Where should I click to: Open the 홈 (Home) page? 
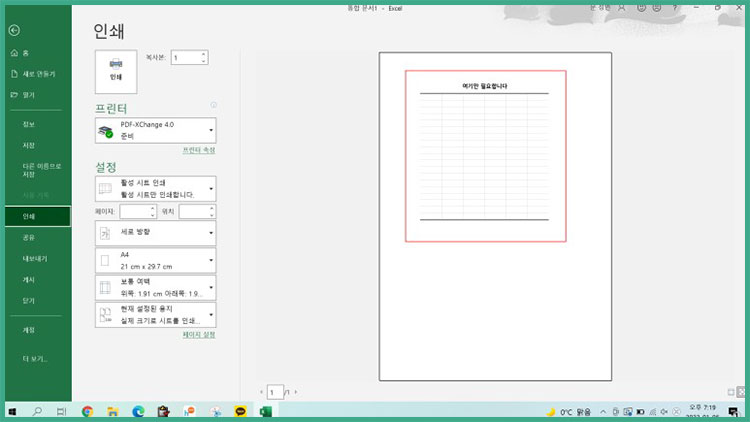point(38,53)
